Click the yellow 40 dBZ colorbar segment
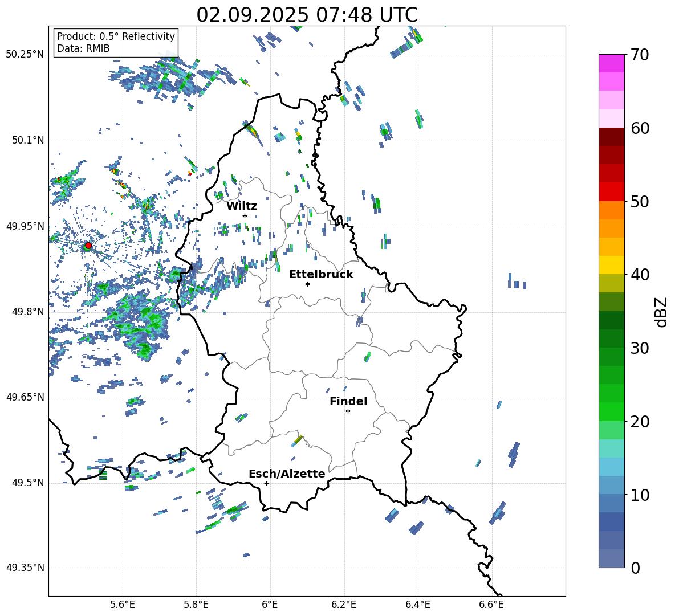Image resolution: width=675 pixels, height=616 pixels. pos(611,265)
